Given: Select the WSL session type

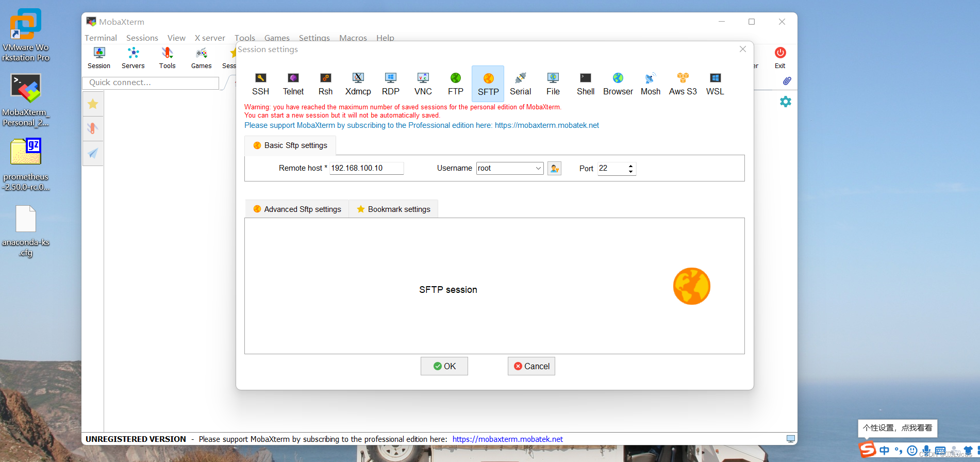Looking at the screenshot, I should (715, 84).
